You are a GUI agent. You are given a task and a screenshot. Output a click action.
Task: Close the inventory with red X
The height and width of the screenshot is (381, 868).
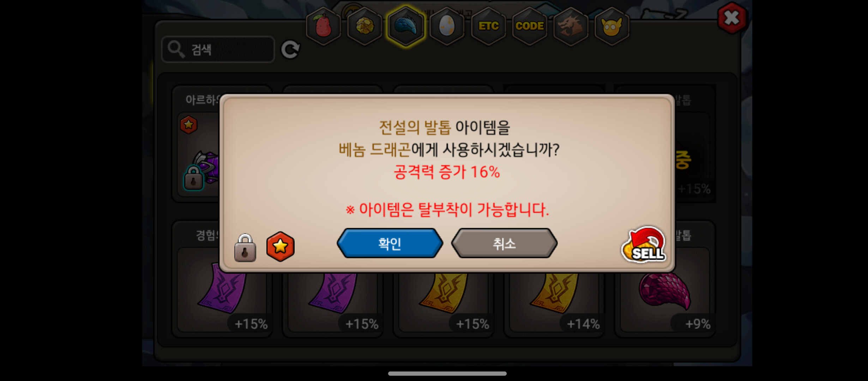click(x=732, y=18)
